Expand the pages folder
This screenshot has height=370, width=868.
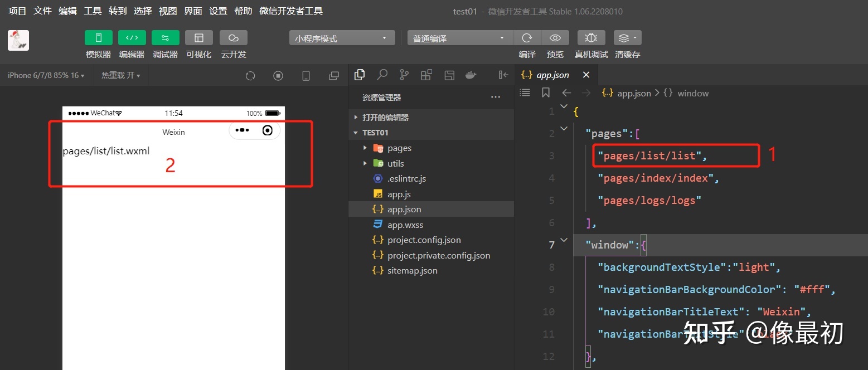click(x=399, y=148)
